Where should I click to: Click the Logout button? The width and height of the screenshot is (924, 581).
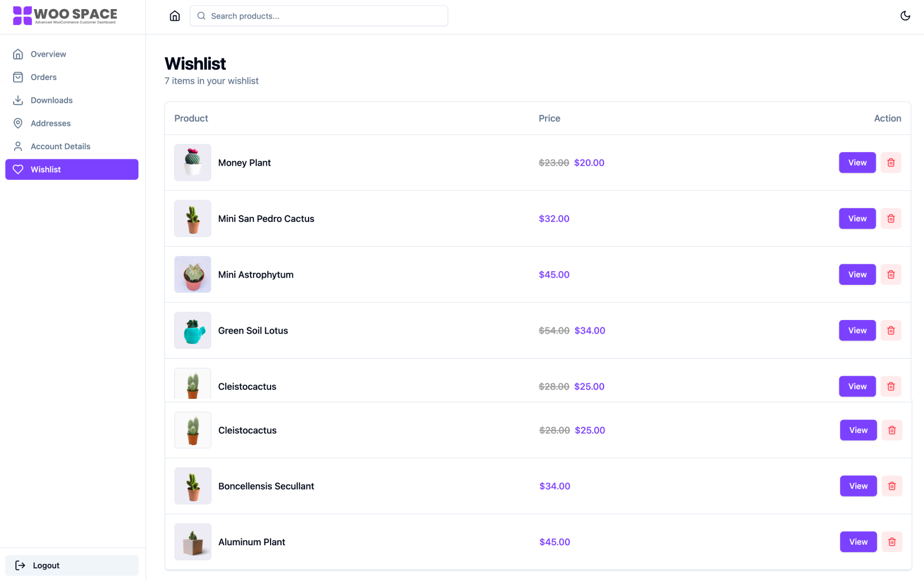pyautogui.click(x=71, y=565)
